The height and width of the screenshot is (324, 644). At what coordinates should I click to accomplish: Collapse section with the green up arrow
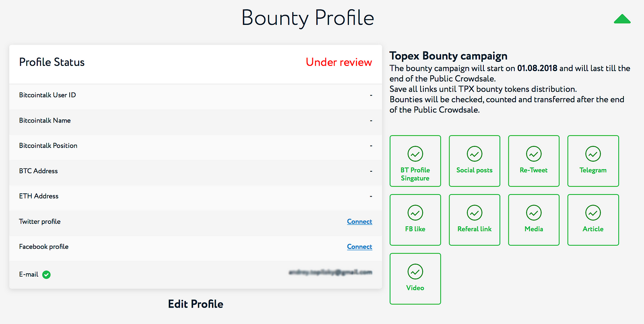point(622,19)
